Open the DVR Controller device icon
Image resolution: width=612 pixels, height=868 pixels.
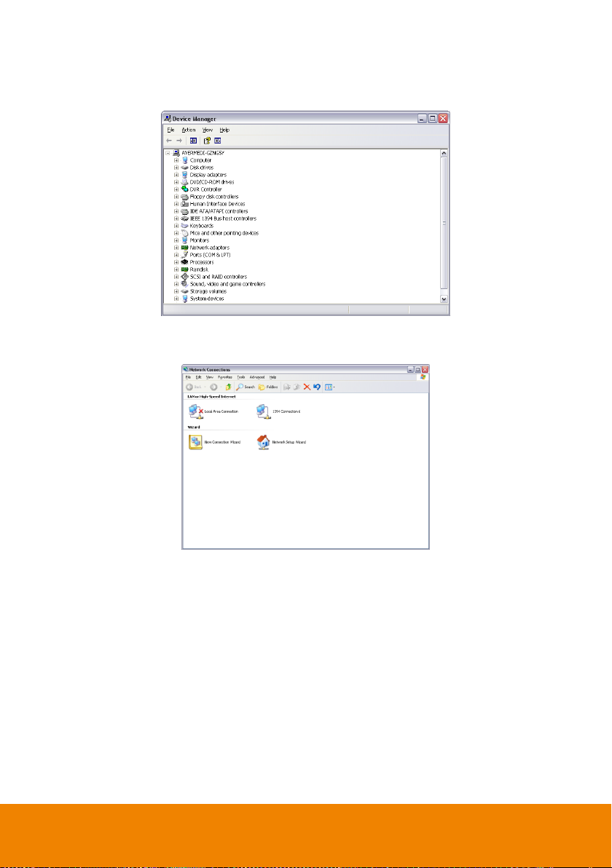pyautogui.click(x=185, y=189)
